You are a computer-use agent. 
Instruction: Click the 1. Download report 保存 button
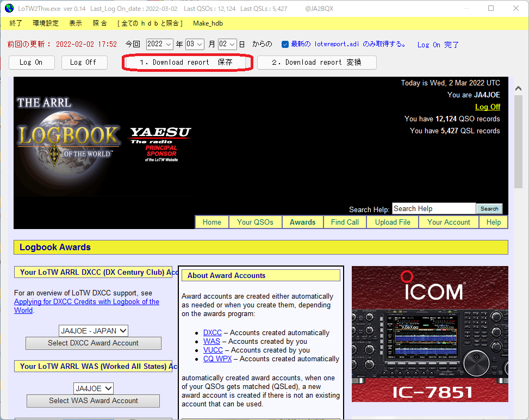(x=187, y=63)
